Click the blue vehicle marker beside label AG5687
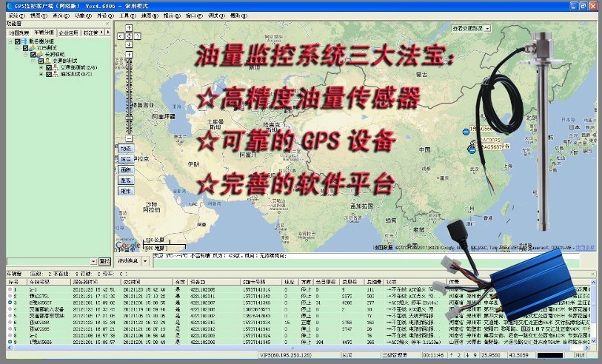The width and height of the screenshot is (602, 364). pyautogui.click(x=472, y=150)
